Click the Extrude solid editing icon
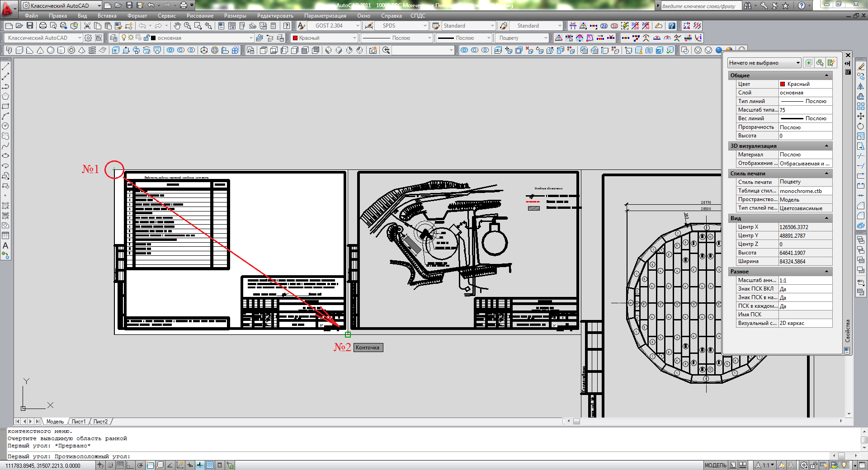The height and width of the screenshot is (470, 868). coord(115,50)
